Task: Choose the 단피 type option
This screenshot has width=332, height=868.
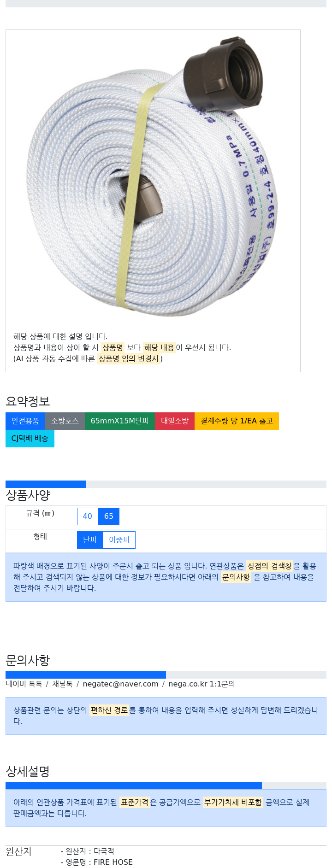Action: (90, 540)
